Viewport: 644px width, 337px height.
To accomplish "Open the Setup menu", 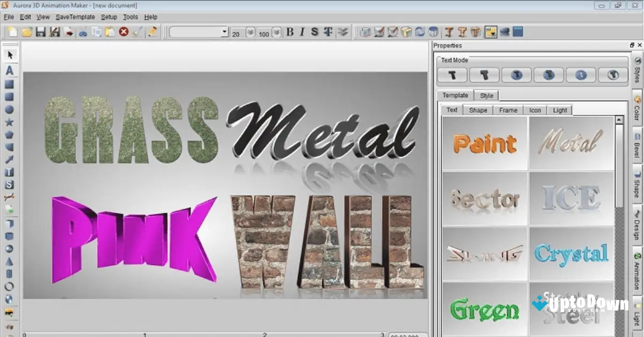I will tap(108, 17).
